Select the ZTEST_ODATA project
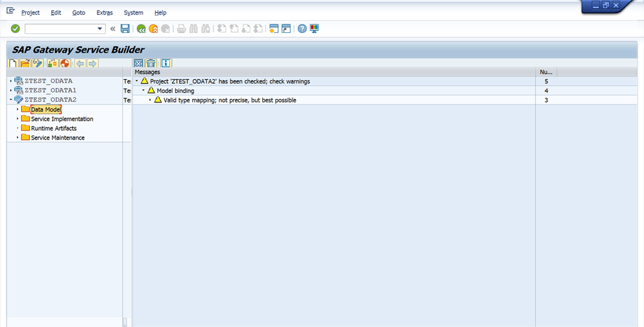The width and height of the screenshot is (644, 327). point(48,81)
